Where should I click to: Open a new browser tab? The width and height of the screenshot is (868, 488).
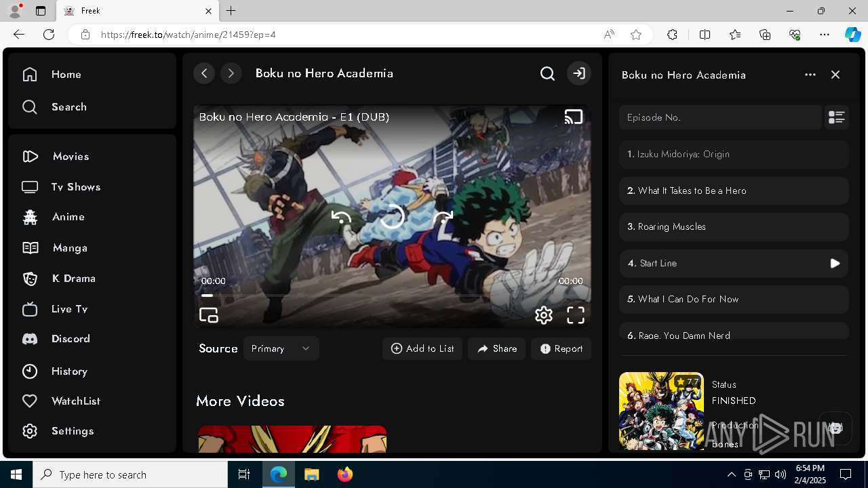(x=231, y=11)
